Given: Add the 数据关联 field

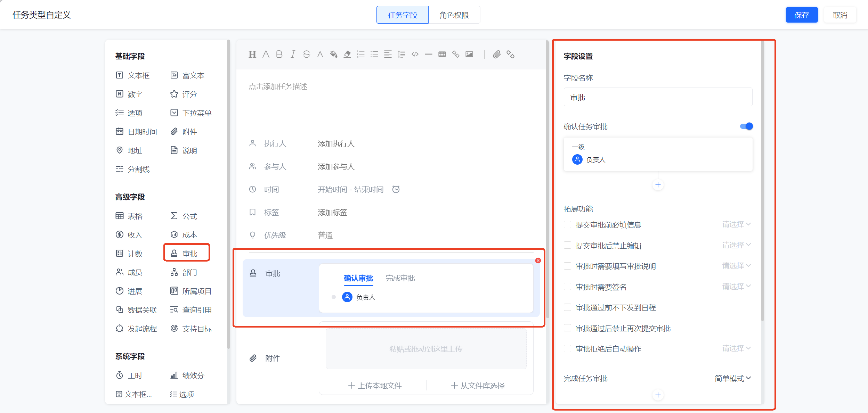Looking at the screenshot, I should 136,310.
